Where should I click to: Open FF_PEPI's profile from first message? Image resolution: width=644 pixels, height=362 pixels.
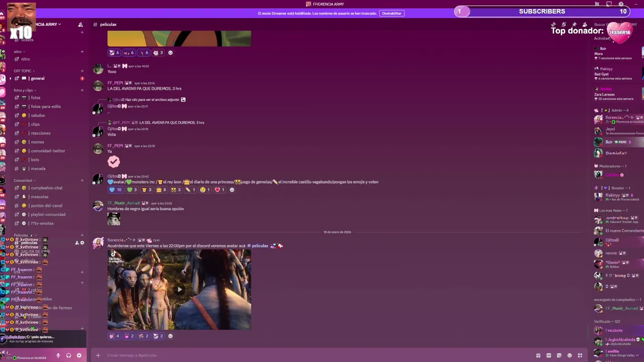pyautogui.click(x=115, y=83)
